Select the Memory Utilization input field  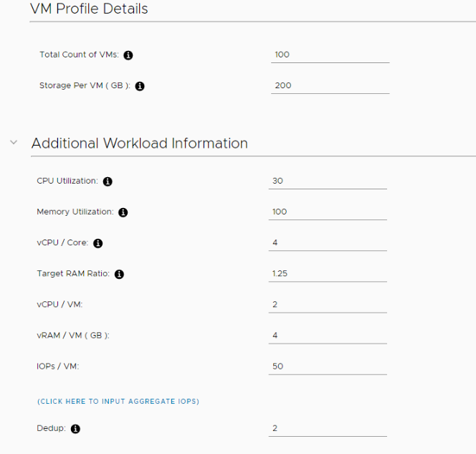point(328,212)
